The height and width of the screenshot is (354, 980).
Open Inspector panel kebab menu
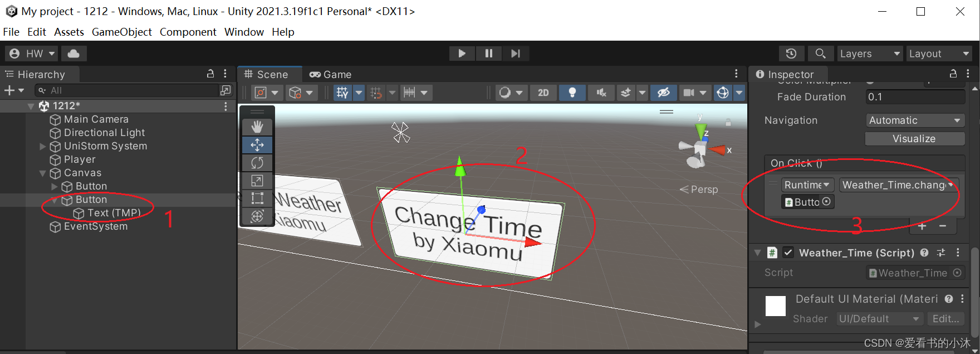coord(968,74)
